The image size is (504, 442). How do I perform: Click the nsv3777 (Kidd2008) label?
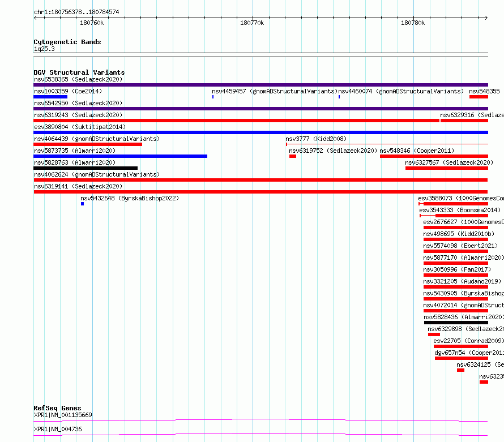pyautogui.click(x=316, y=139)
